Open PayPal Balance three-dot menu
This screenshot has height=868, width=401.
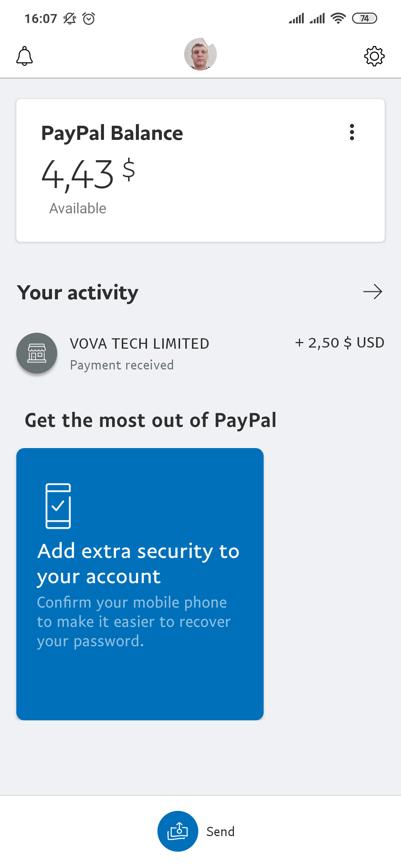(352, 132)
